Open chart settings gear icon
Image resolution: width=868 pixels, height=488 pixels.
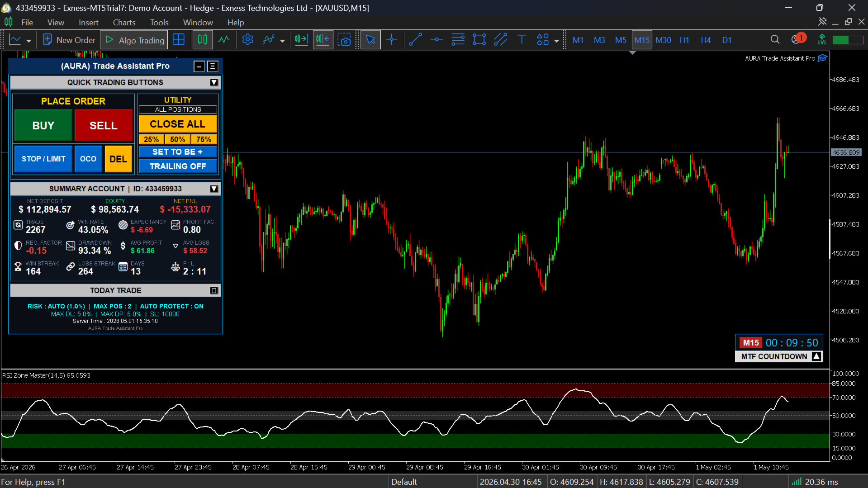pos(247,40)
